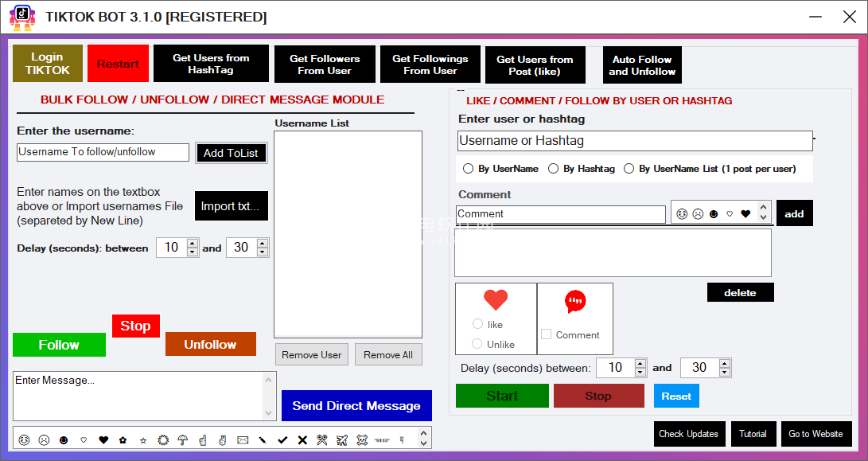
Task: Insert the airplane emoji
Action: [342, 440]
